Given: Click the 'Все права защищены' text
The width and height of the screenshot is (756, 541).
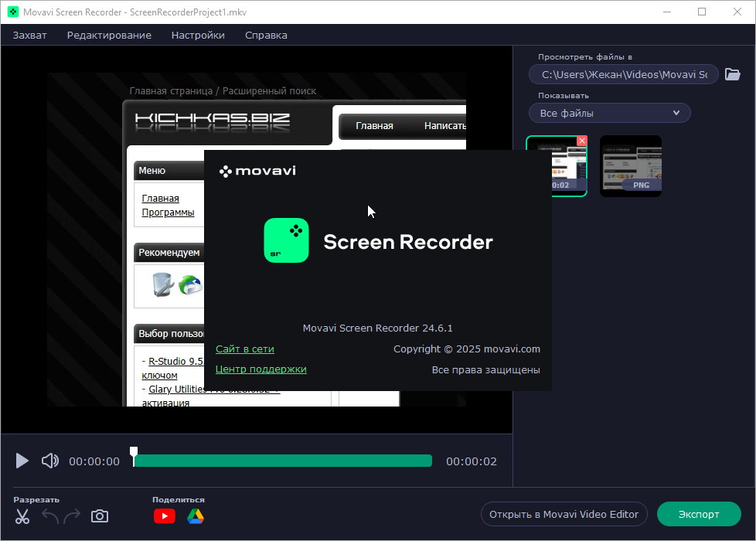Looking at the screenshot, I should [485, 370].
